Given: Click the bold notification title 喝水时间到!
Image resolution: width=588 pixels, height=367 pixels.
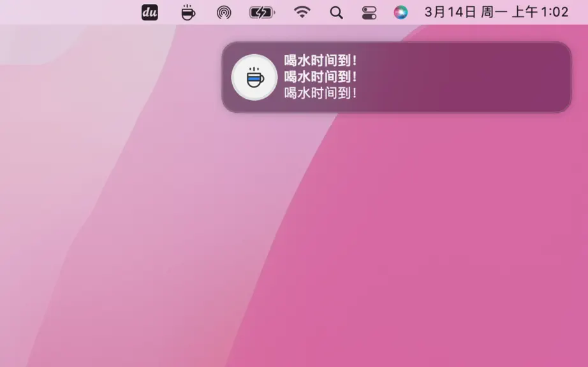Looking at the screenshot, I should (320, 61).
